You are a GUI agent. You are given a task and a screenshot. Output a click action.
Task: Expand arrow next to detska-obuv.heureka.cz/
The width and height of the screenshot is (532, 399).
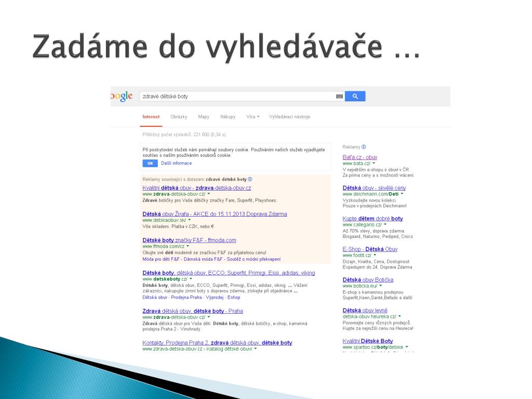[400, 316]
